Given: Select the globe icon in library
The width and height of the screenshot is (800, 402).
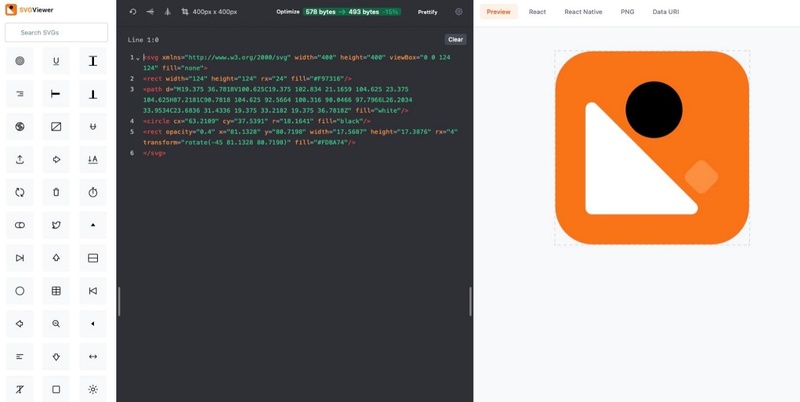Looking at the screenshot, I should pos(19,127).
